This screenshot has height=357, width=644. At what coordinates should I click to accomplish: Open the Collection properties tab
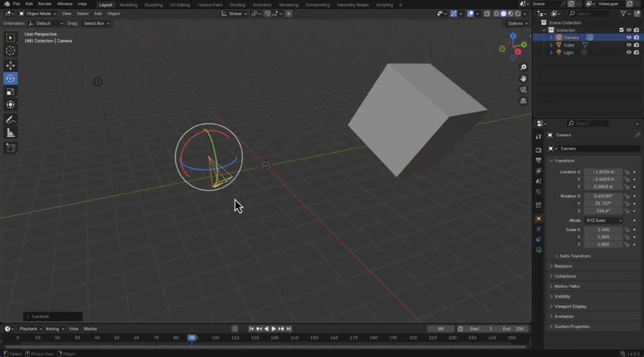pos(539,205)
